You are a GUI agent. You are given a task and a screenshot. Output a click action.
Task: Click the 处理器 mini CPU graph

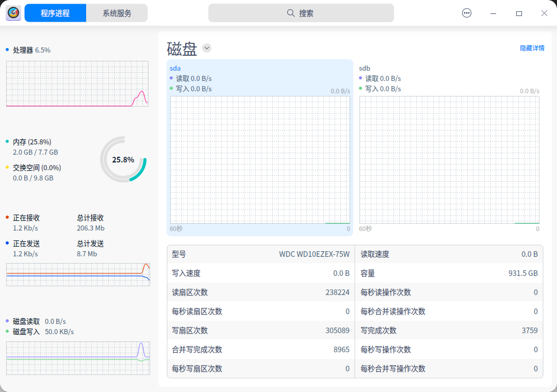(77, 84)
